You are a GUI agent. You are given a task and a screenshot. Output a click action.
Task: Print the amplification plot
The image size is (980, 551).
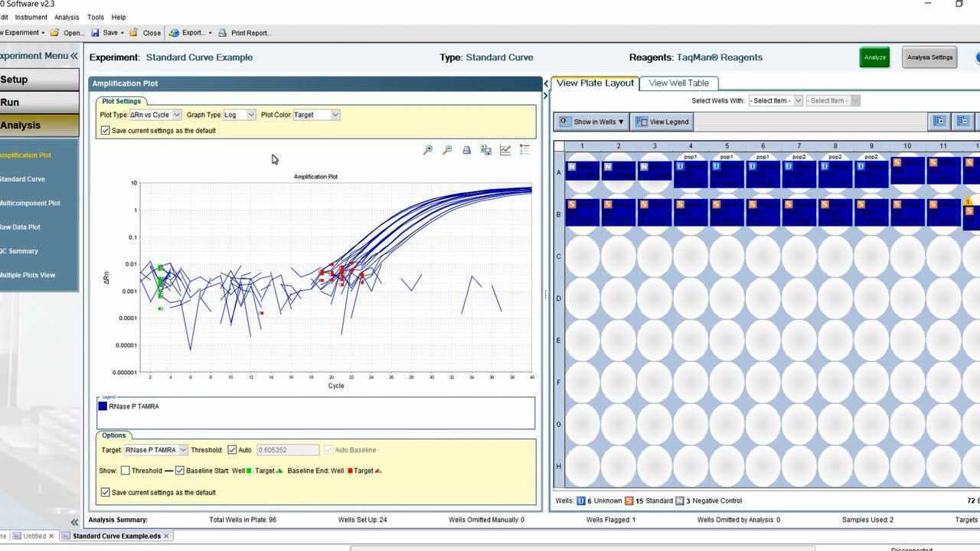466,150
